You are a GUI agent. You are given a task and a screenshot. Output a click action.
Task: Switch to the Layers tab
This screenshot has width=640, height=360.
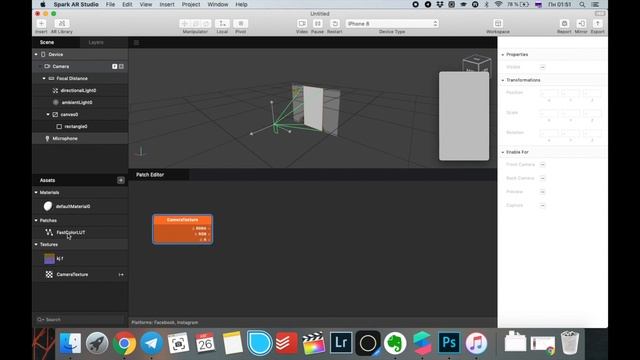pyautogui.click(x=96, y=42)
